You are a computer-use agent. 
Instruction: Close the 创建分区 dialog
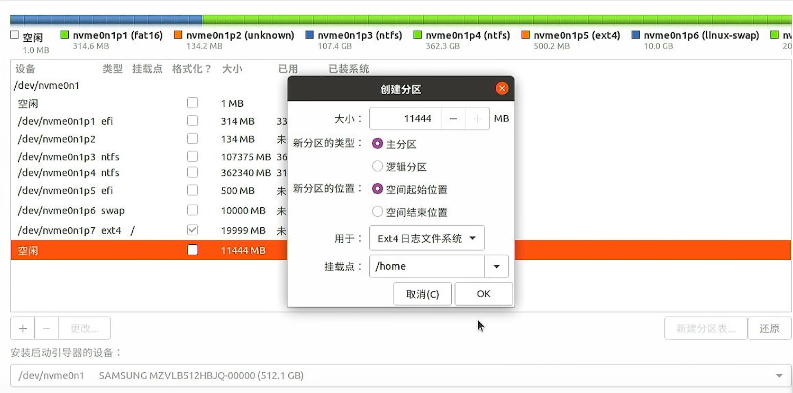[502, 89]
